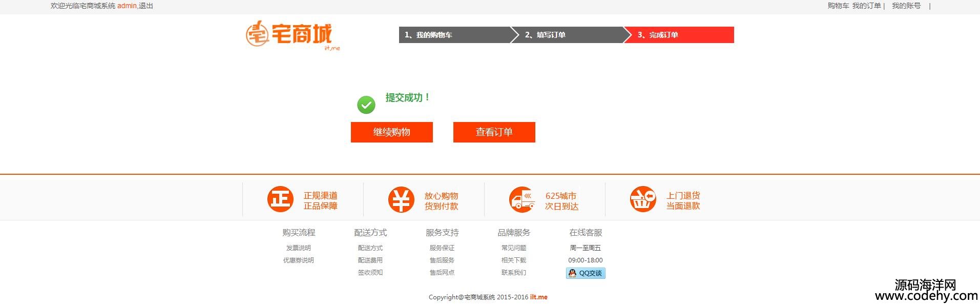
Task: Click the ¥ cash-on-delivery icon
Action: click(401, 199)
